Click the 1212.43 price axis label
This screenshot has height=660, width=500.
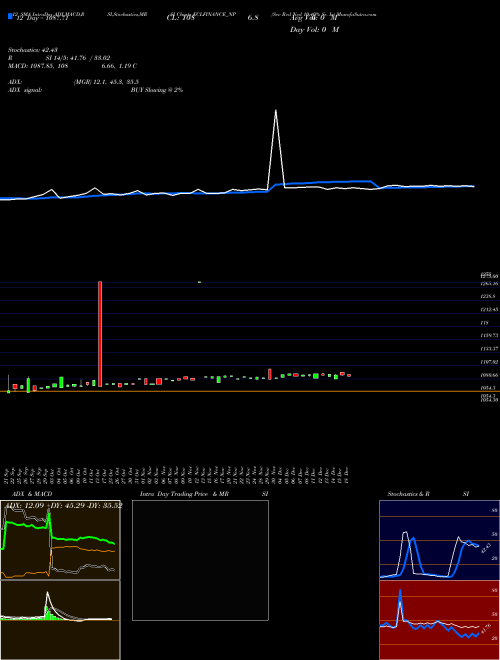click(489, 310)
